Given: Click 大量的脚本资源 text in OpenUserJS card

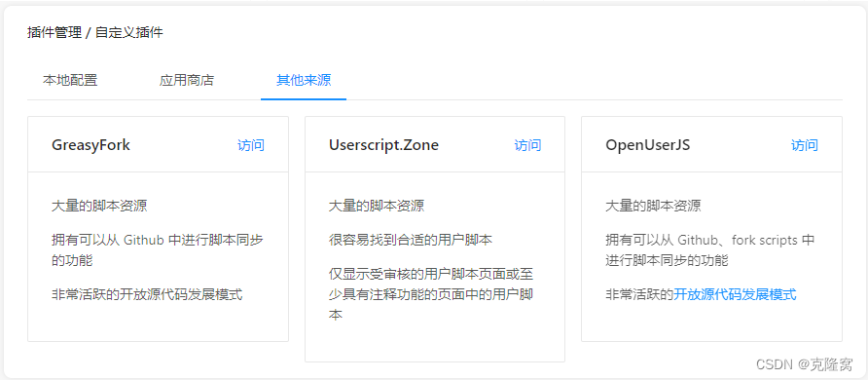Looking at the screenshot, I should pyautogui.click(x=653, y=206).
